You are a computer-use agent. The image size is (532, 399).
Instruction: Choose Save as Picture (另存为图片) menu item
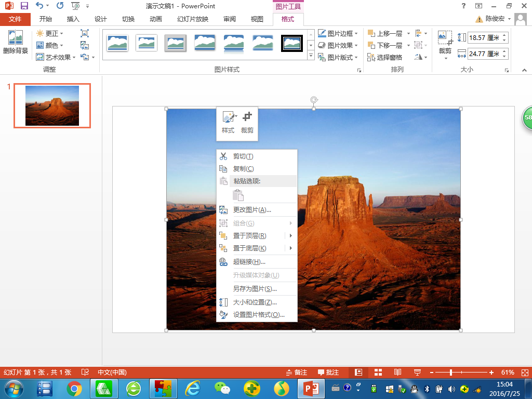[x=257, y=289]
